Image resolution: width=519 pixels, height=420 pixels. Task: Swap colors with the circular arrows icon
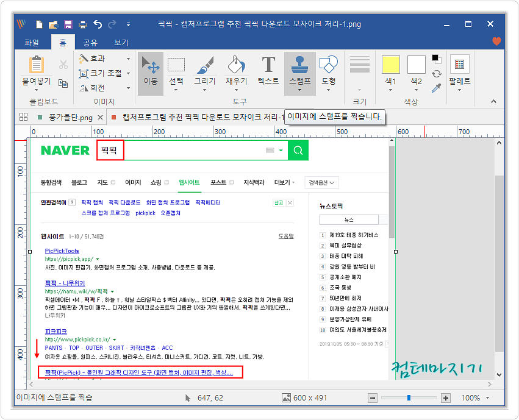click(437, 74)
